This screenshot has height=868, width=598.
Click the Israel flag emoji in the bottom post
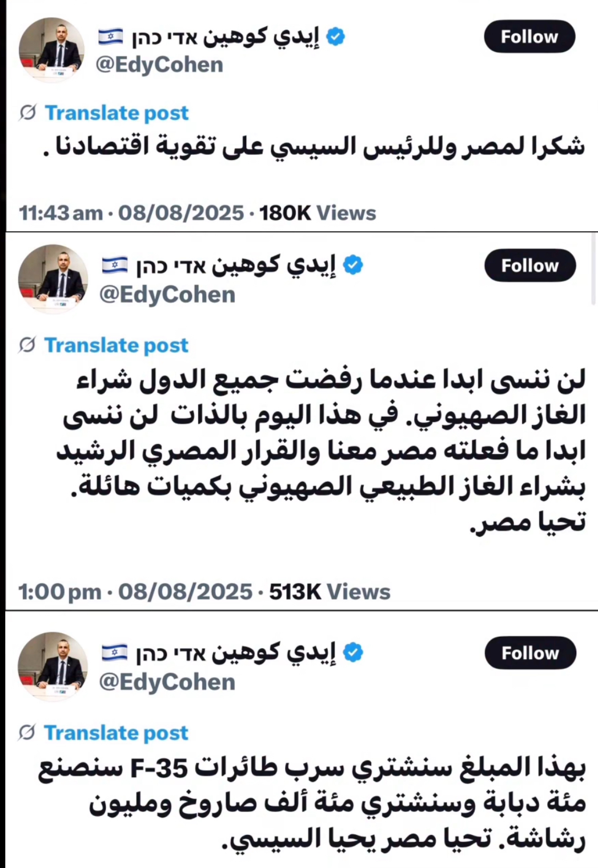point(115,652)
